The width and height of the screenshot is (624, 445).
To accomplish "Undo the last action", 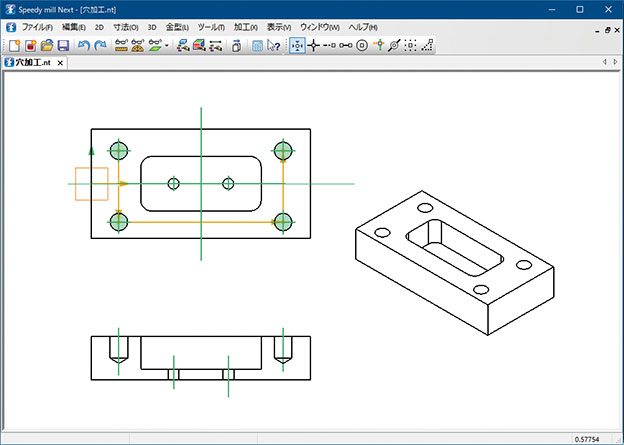I will click(83, 46).
